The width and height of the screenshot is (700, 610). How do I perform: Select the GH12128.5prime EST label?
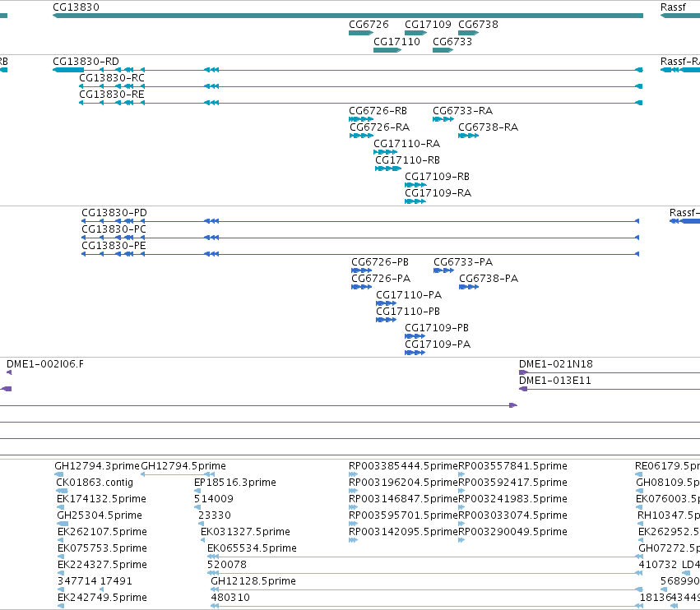253,581
